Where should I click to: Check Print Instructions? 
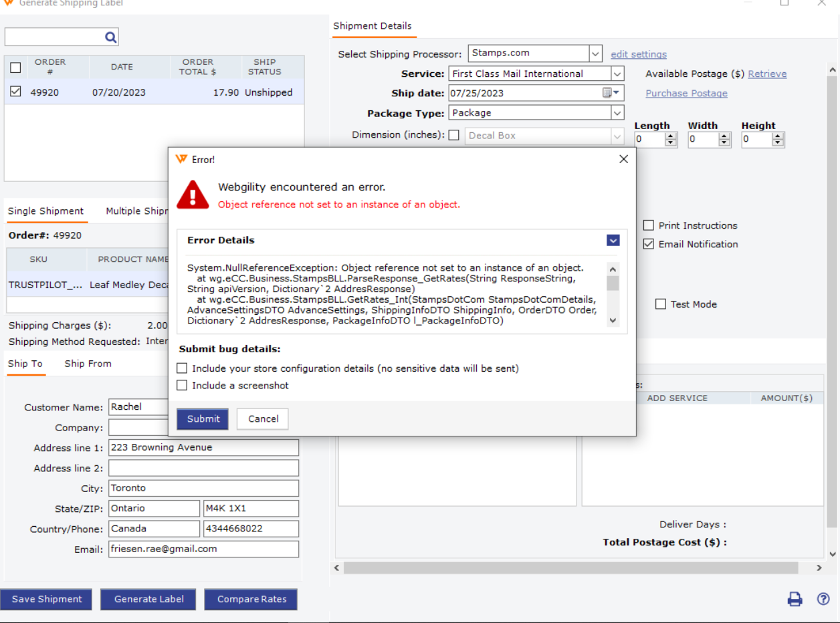[x=649, y=225]
